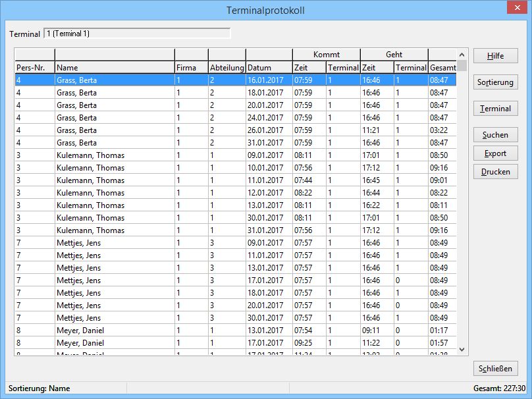
Task: Click the Datum column header
Action: pyautogui.click(x=269, y=68)
